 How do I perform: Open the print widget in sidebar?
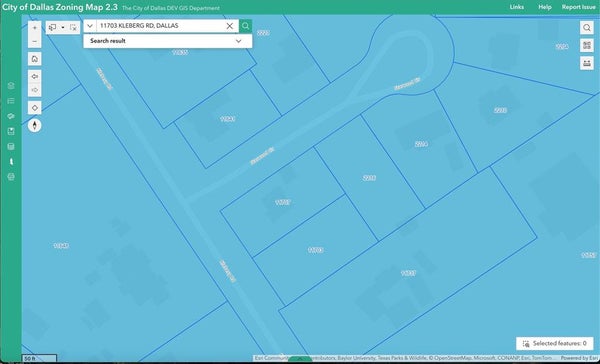tap(11, 177)
